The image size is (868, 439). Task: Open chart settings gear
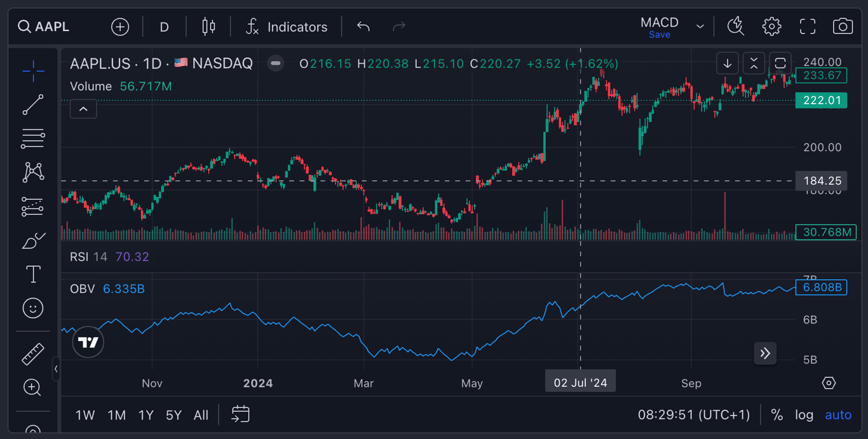[771, 27]
